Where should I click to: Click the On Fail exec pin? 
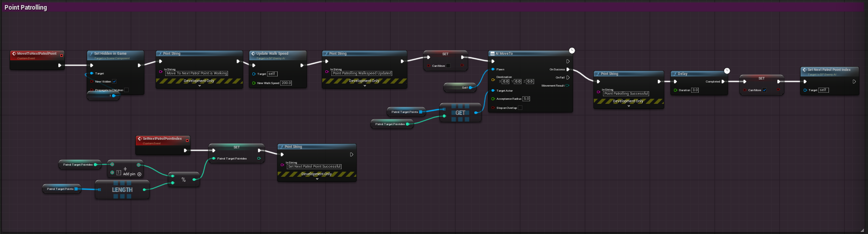(568, 77)
